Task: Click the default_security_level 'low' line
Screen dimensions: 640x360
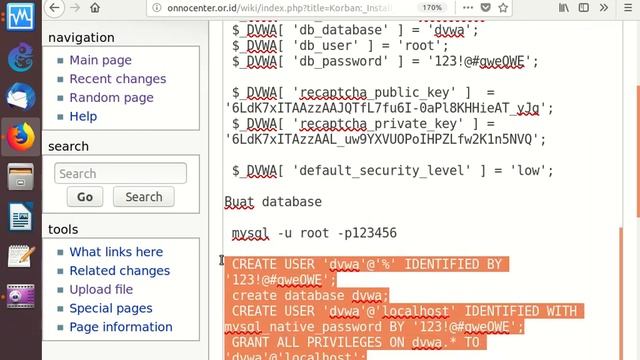Action: coord(393,170)
